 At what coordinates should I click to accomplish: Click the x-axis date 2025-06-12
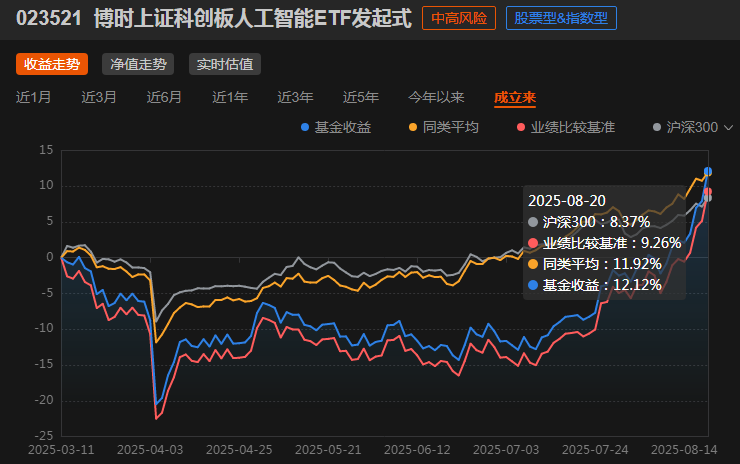[x=417, y=450]
